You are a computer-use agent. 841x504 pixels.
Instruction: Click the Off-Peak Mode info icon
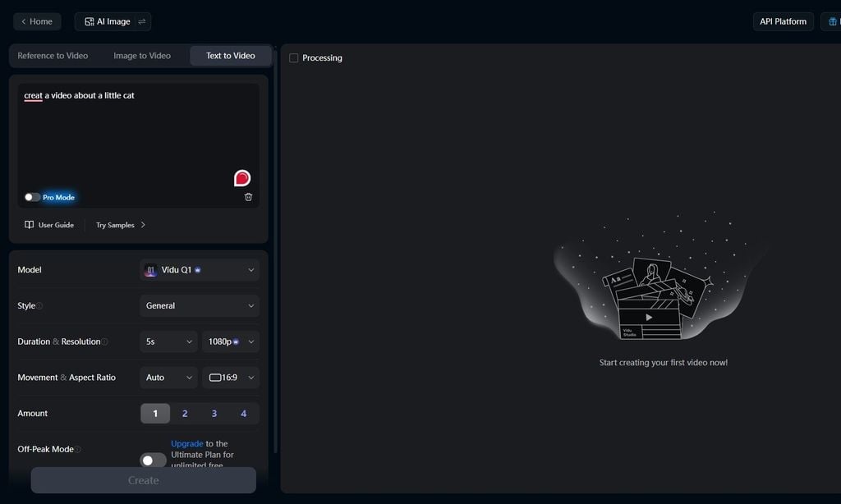[x=77, y=450]
